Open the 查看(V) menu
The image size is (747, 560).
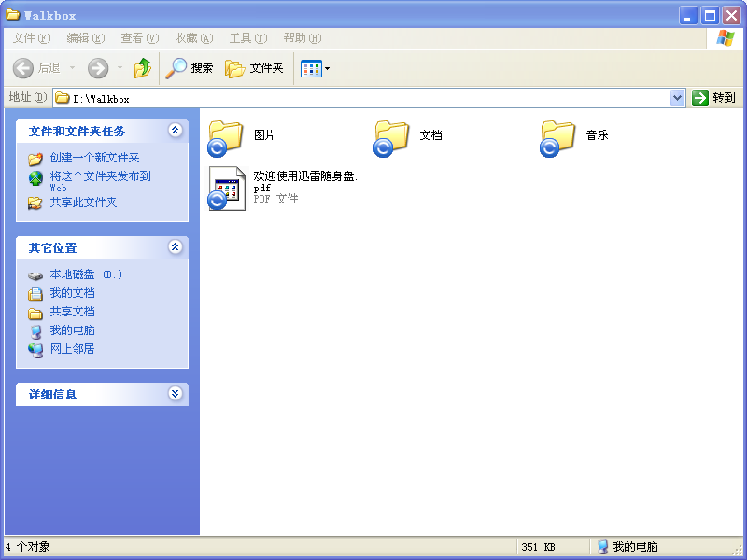139,38
